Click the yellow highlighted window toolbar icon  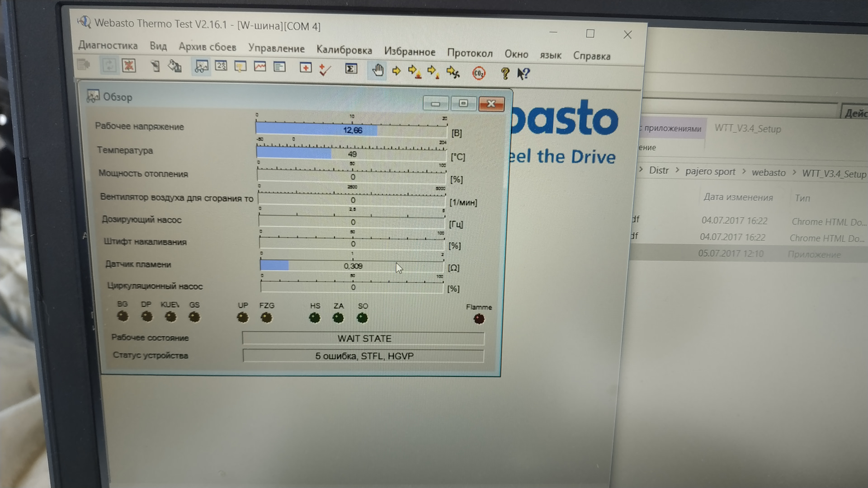241,67
